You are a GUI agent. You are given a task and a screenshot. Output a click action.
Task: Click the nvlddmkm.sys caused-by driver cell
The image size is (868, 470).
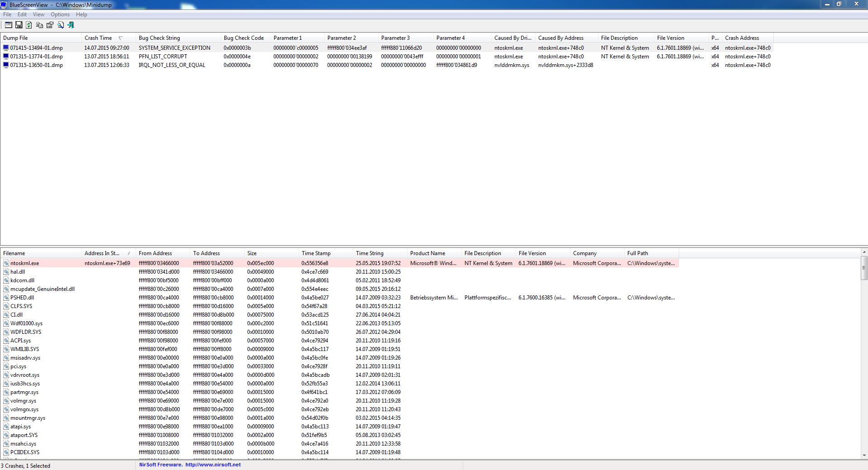(512, 65)
